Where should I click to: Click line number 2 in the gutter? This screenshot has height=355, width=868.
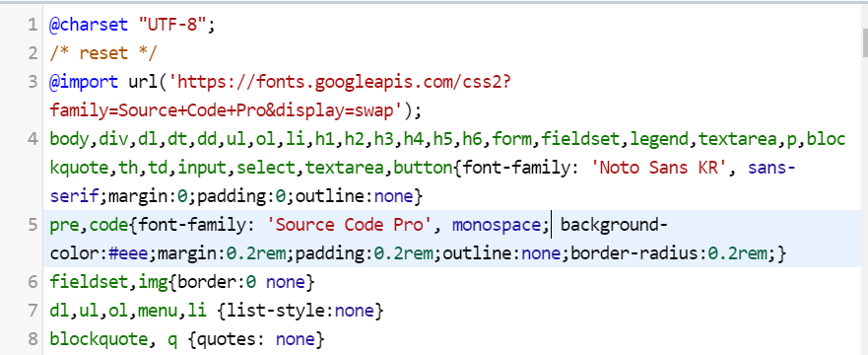tap(33, 53)
